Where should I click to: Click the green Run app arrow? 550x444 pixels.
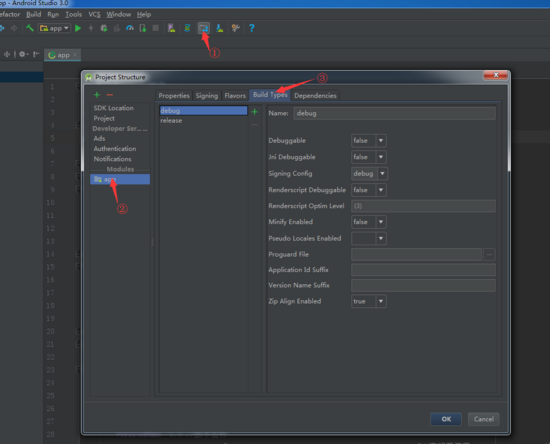click(78, 28)
